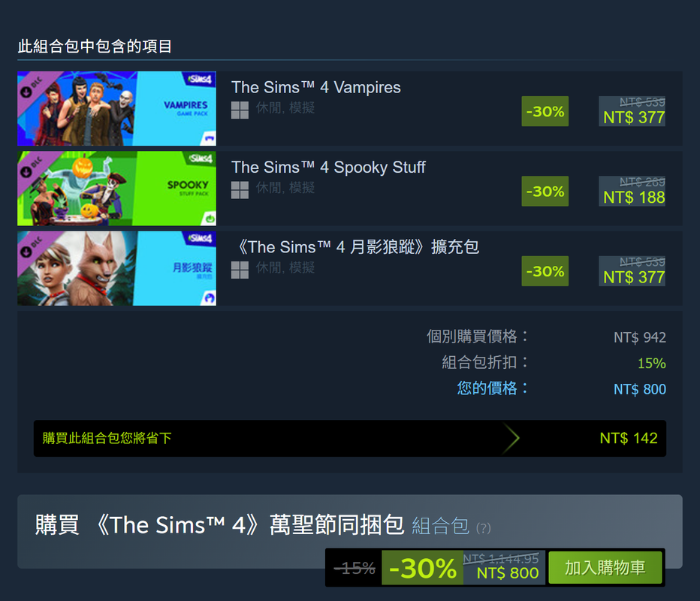700x601 pixels.
Task: Click 休閒, 模擬 tags under Vampires
Action: (285, 107)
